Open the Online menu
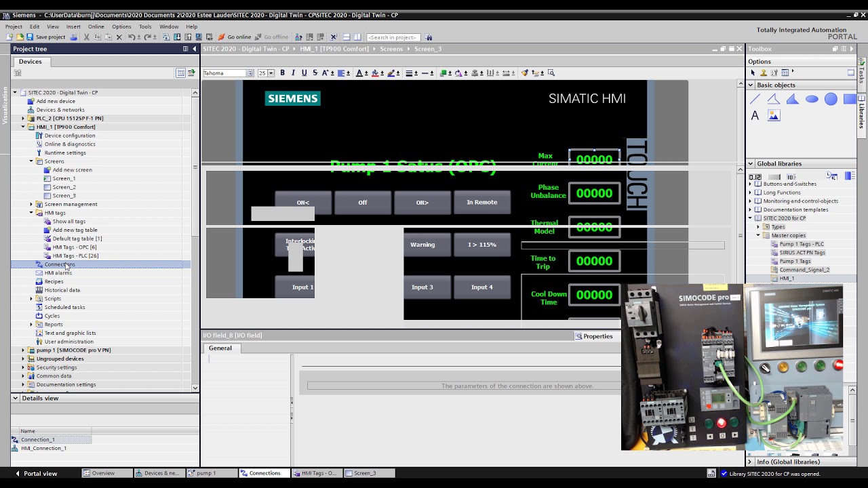The image size is (868, 488). pos(96,27)
